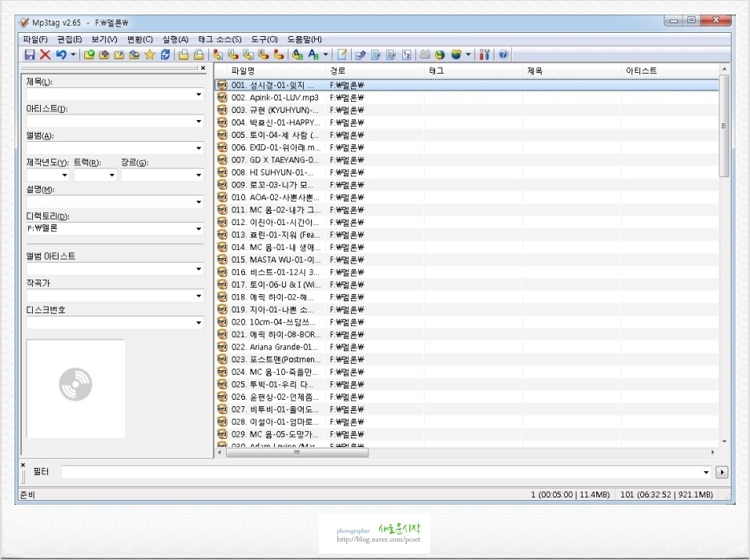
Task: Open the Tag Sources dropdown arrow
Action: pos(468,54)
